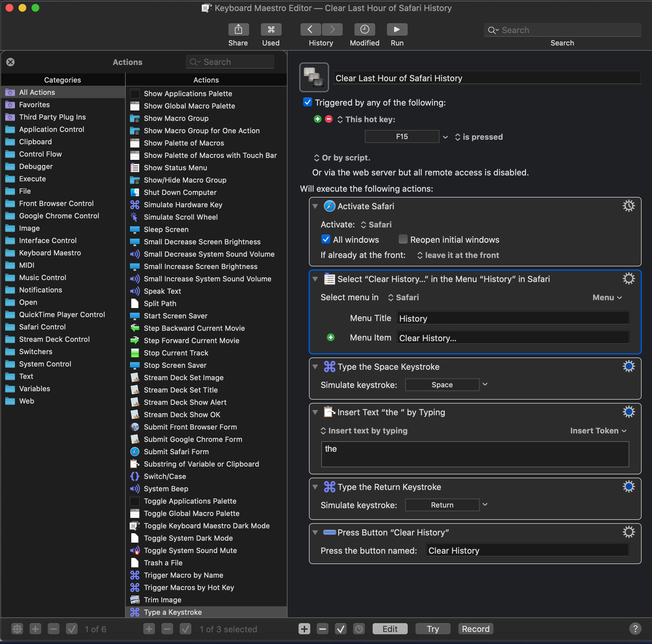This screenshot has width=652, height=644.
Task: Go forward using History right arrow
Action: [332, 29]
